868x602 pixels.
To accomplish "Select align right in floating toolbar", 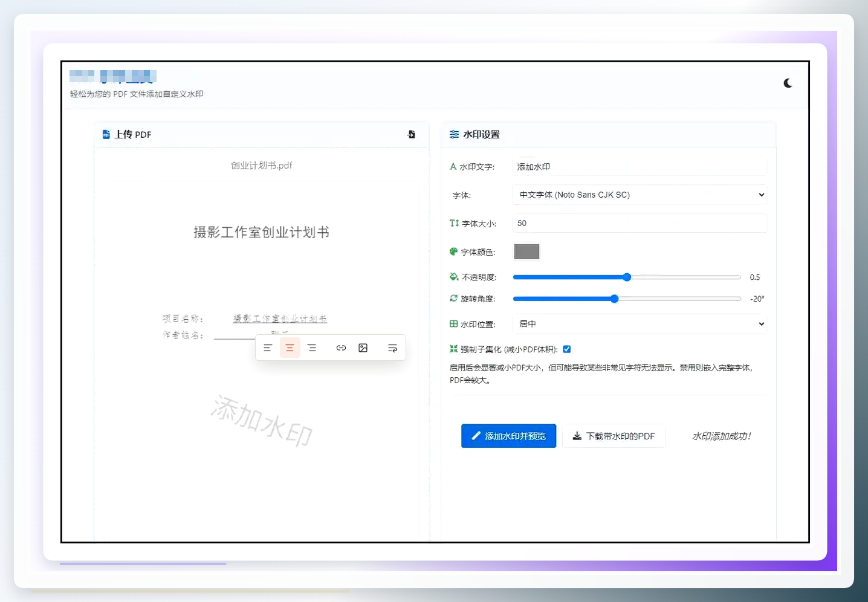I will (312, 348).
